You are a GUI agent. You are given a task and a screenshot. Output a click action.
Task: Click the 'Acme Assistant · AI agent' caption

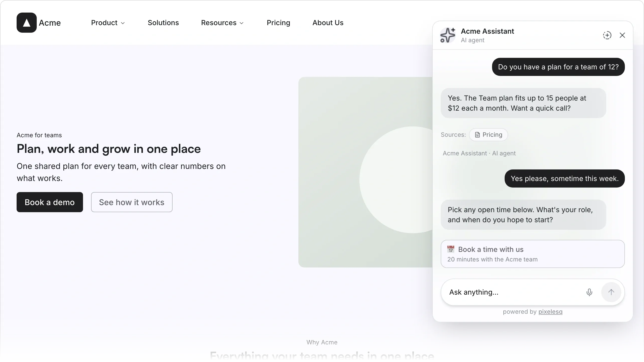[479, 153]
